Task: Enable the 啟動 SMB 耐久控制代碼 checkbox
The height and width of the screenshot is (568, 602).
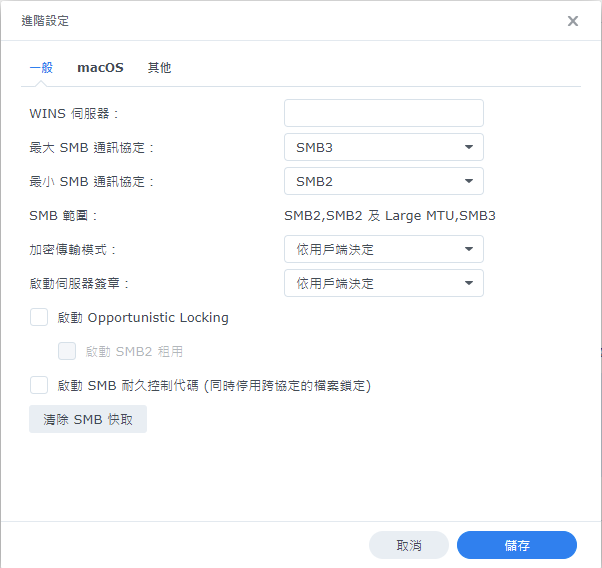Action: pyautogui.click(x=39, y=385)
